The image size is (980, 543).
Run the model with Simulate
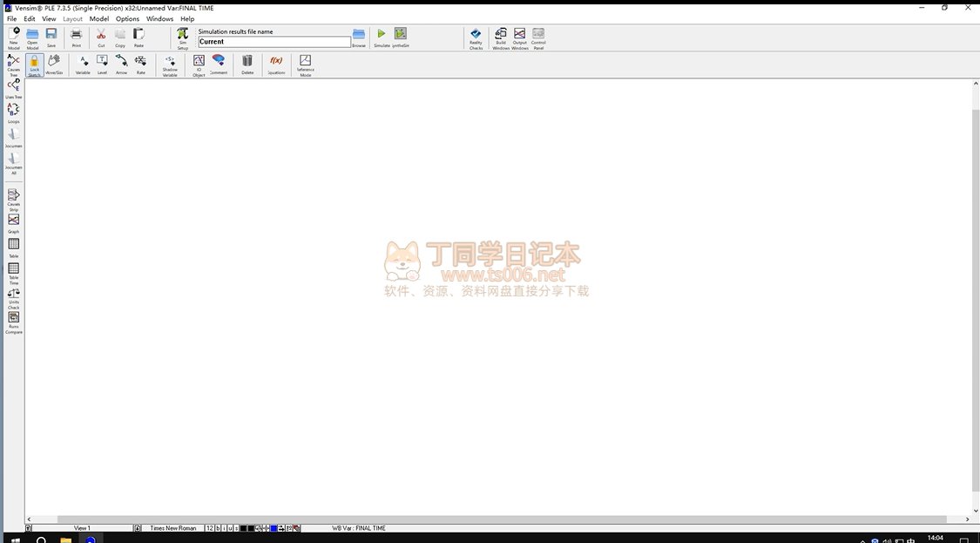tap(382, 37)
